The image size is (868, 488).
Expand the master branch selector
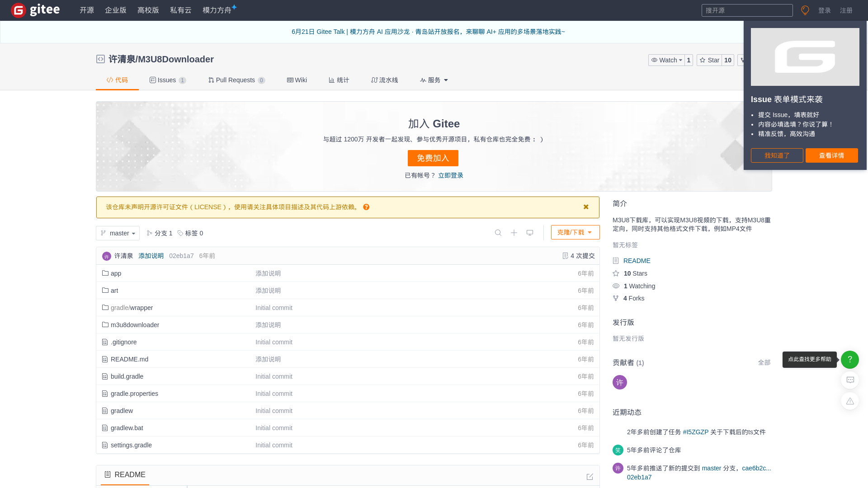pyautogui.click(x=118, y=233)
